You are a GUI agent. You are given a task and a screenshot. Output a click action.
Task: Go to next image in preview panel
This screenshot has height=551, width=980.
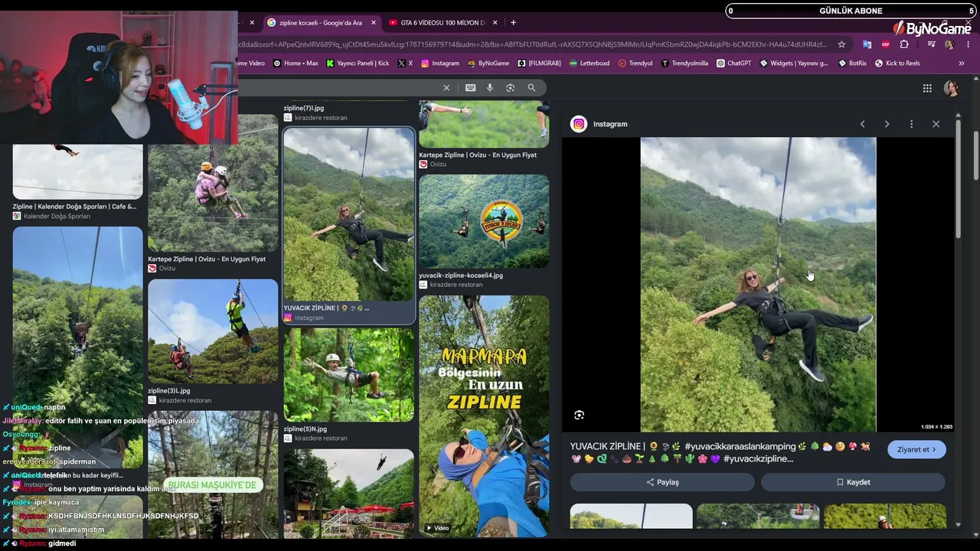tap(887, 124)
